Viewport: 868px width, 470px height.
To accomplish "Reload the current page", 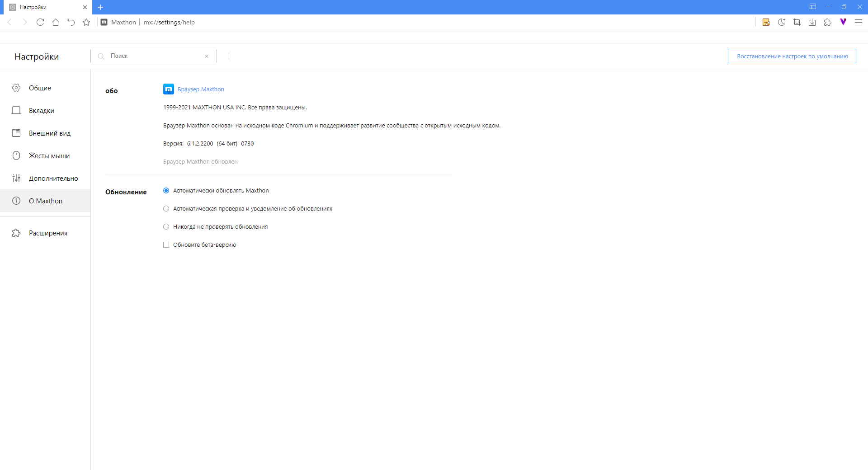I will tap(40, 22).
